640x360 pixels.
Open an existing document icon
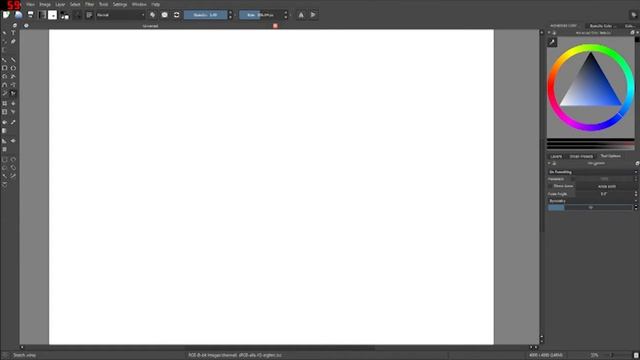pos(18,15)
